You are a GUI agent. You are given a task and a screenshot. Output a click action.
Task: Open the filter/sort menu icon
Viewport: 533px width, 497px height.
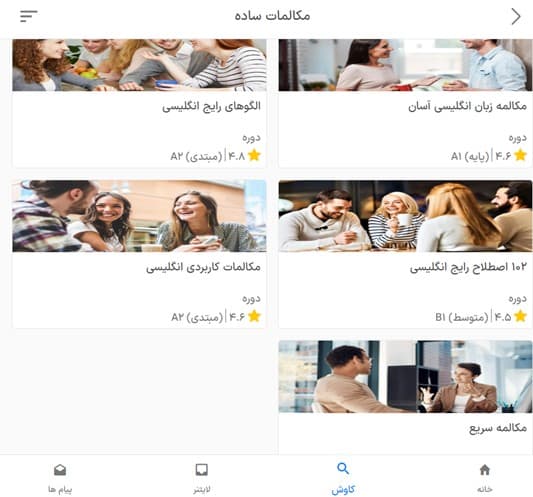[x=29, y=16]
